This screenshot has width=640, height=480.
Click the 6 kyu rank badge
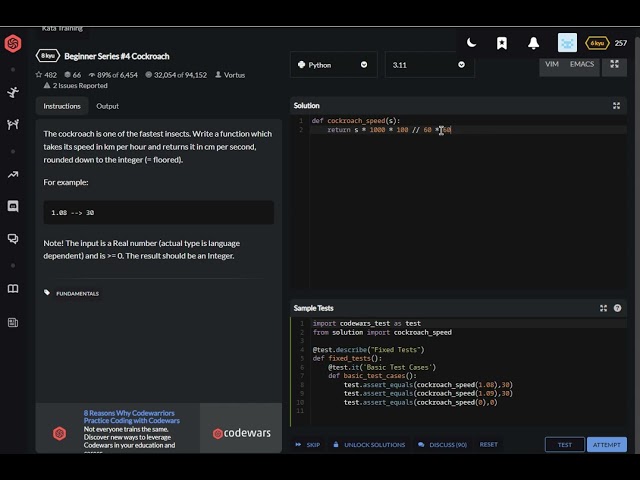[597, 43]
